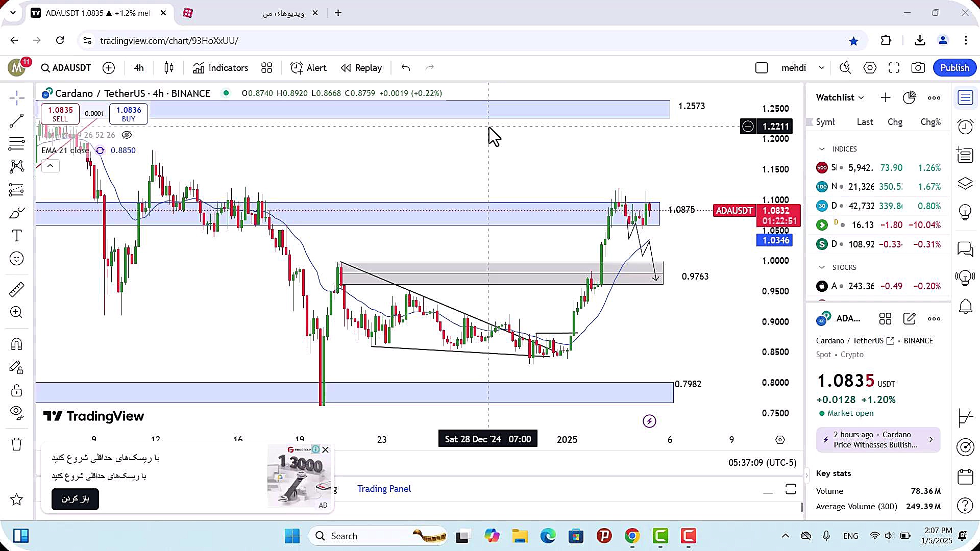980x551 pixels.
Task: Open Chrome from the Windows taskbar
Action: coord(632,536)
